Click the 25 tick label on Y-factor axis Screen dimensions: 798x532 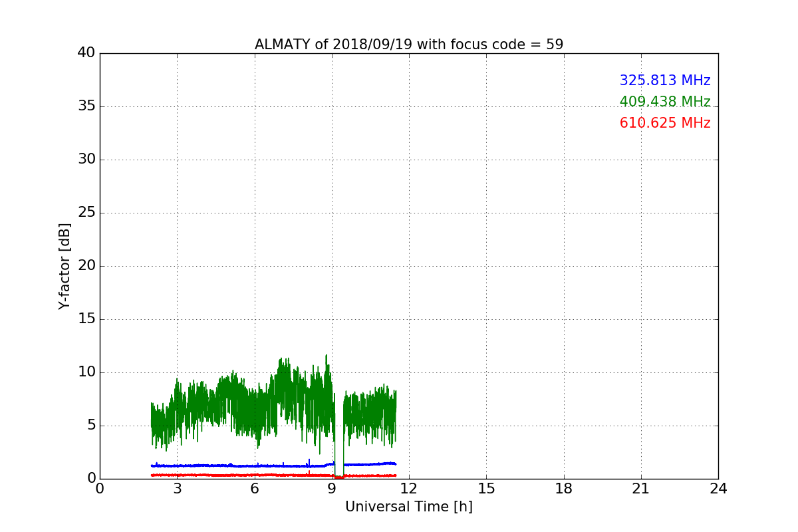point(86,213)
